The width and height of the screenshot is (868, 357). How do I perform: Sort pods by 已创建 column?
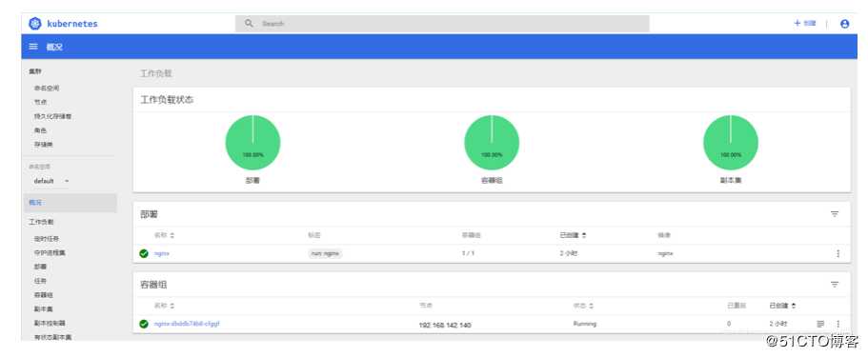click(x=783, y=306)
